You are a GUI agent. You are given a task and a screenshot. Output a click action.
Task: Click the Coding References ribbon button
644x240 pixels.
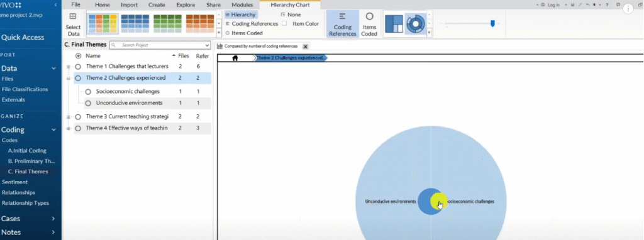[343, 24]
